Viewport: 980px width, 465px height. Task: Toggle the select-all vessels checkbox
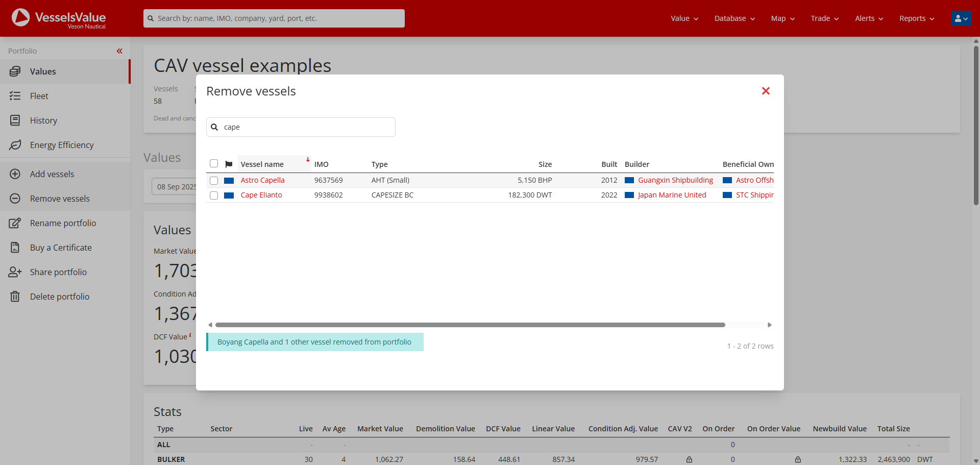pos(214,164)
